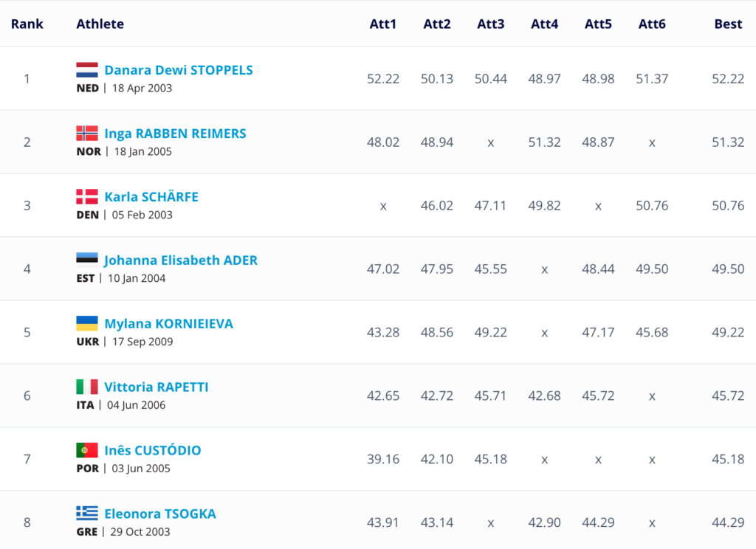Click the Estonia flag icon
The height and width of the screenshot is (549, 756).
tap(87, 260)
